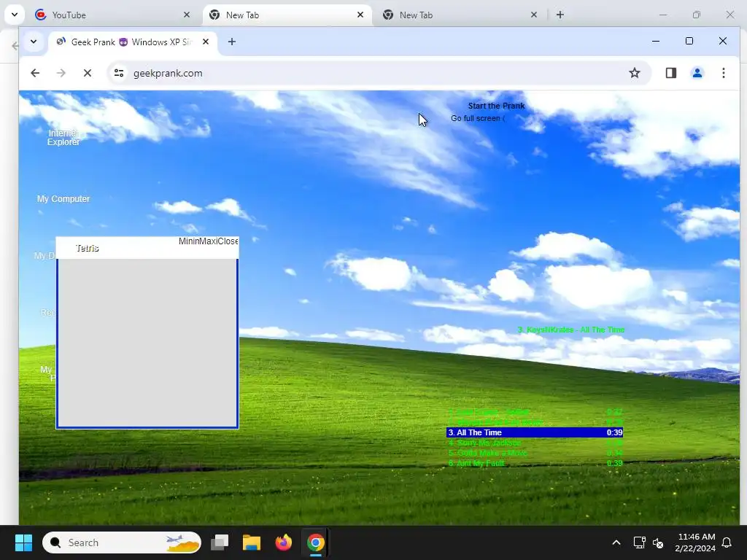
Task: Click the forward navigation arrow
Action: click(x=61, y=73)
